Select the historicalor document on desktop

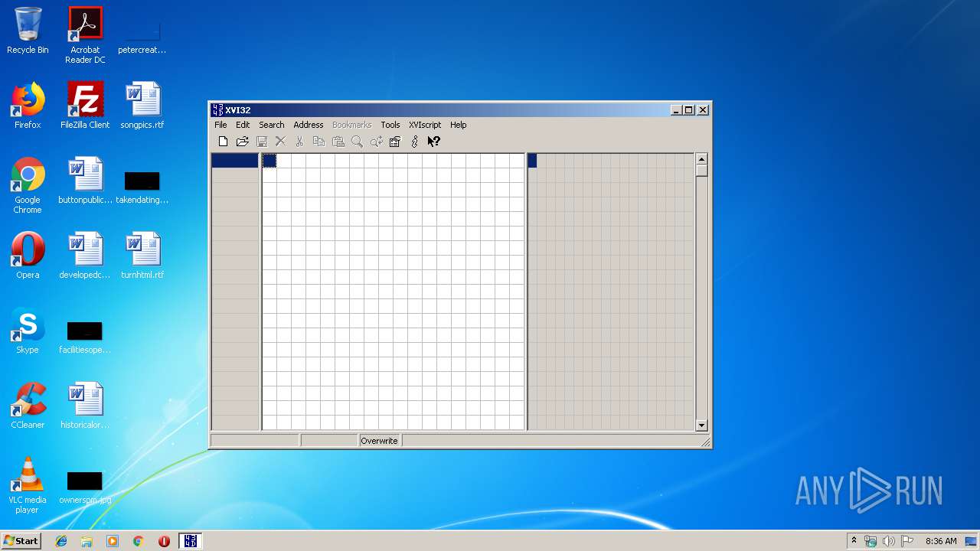pyautogui.click(x=85, y=406)
